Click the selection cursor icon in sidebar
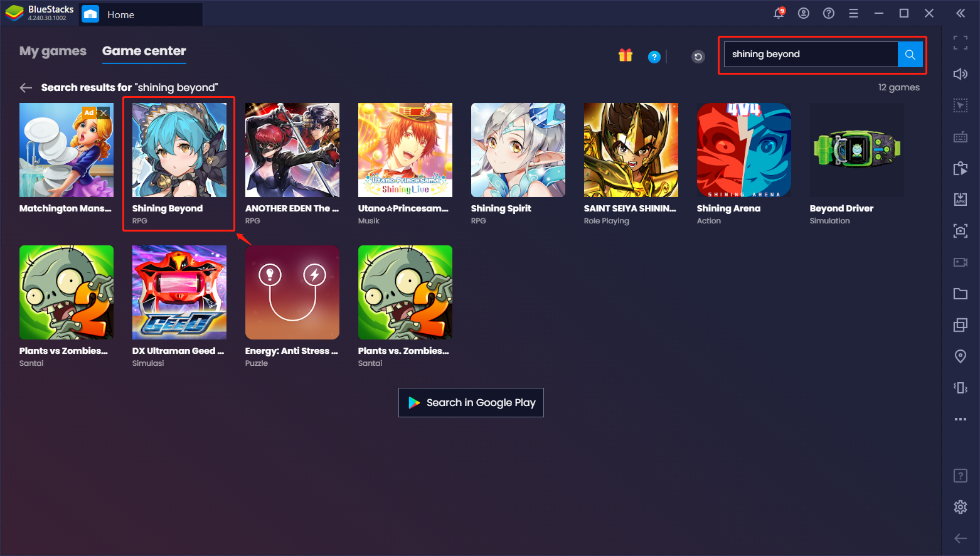Viewport: 980px width, 556px height. [x=961, y=105]
